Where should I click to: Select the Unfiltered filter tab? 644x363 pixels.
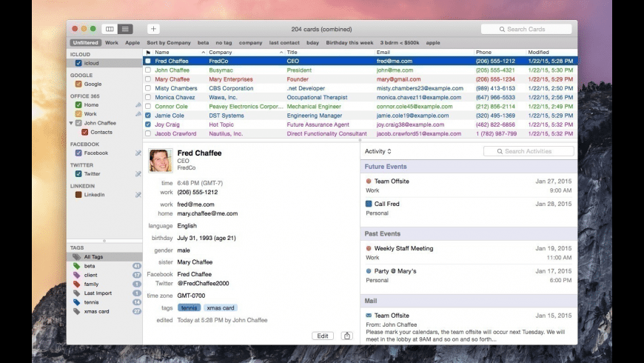pos(85,43)
